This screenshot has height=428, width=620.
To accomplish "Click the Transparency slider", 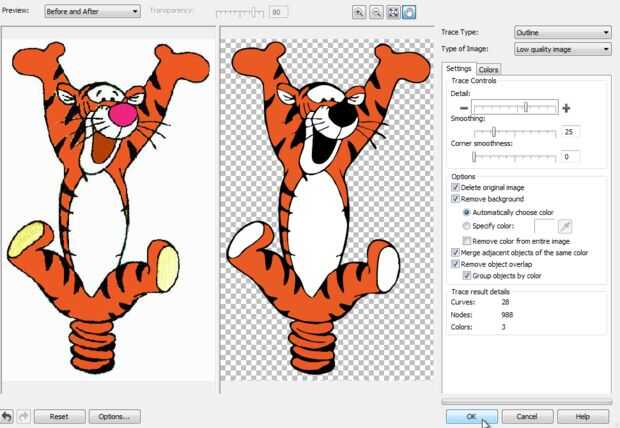I will pyautogui.click(x=240, y=12).
